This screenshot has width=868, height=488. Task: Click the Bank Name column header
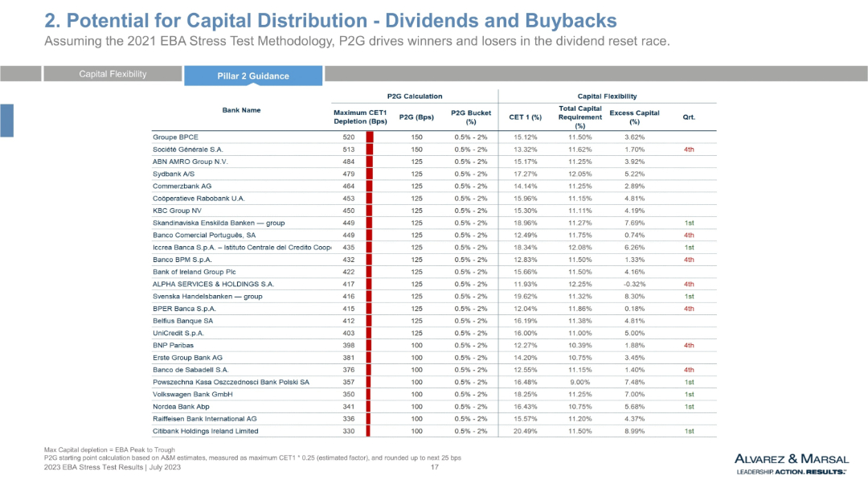pyautogui.click(x=241, y=110)
